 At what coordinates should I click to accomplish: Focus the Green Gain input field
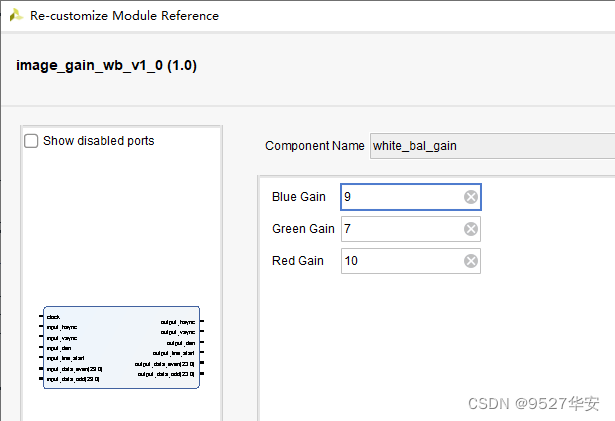click(x=400, y=229)
